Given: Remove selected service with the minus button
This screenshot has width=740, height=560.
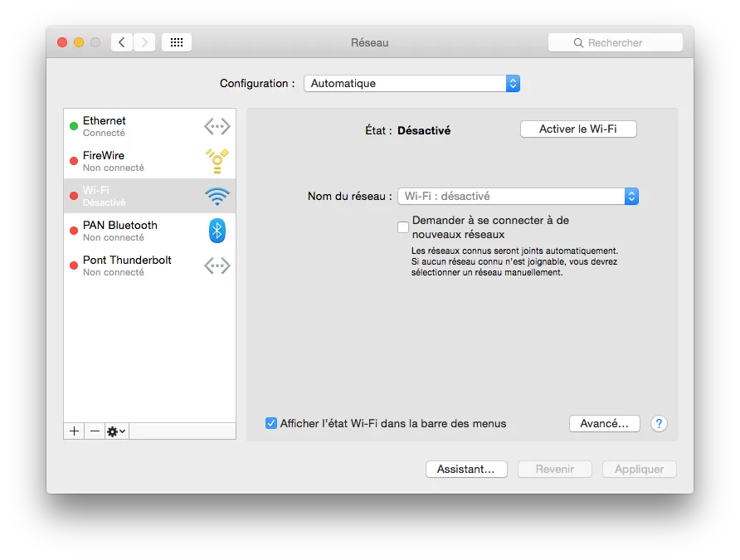Looking at the screenshot, I should tap(94, 431).
